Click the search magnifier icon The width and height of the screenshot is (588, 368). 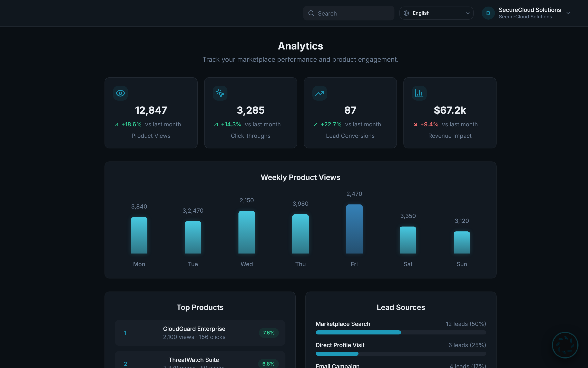[311, 13]
